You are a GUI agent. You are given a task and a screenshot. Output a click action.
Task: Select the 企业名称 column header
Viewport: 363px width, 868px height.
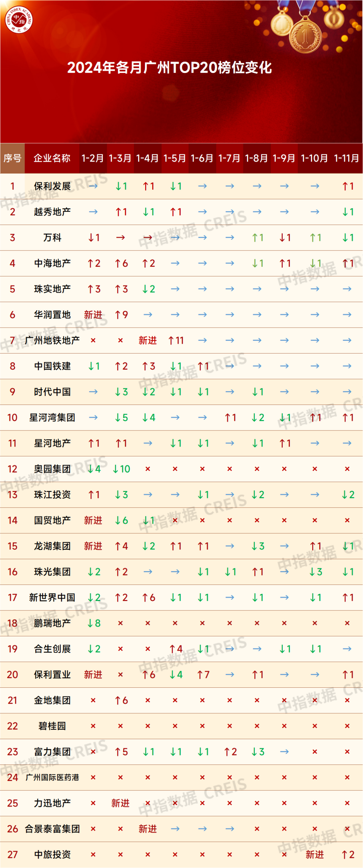click(x=52, y=158)
